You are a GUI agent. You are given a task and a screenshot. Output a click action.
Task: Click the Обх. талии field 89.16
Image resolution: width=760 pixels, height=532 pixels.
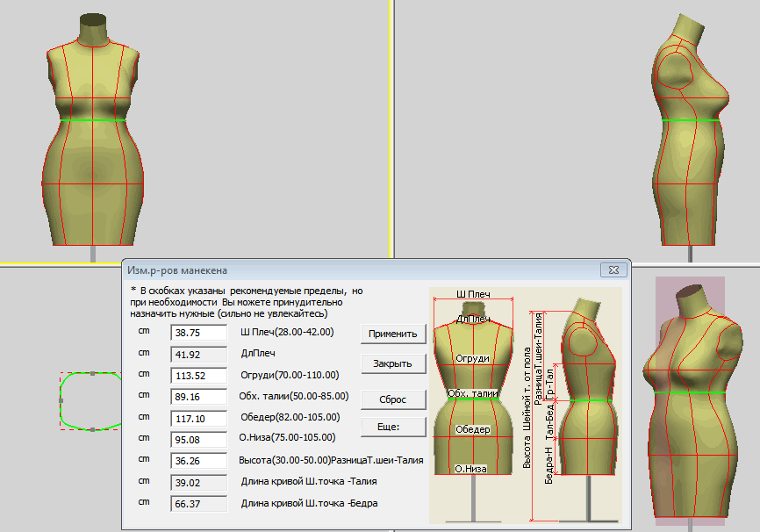199,397
